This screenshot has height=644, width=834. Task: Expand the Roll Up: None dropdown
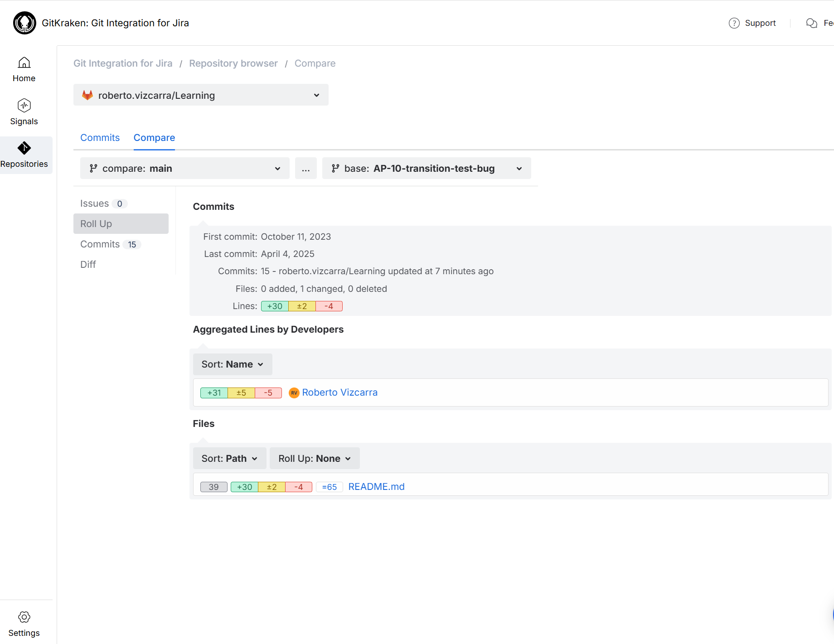(x=314, y=459)
